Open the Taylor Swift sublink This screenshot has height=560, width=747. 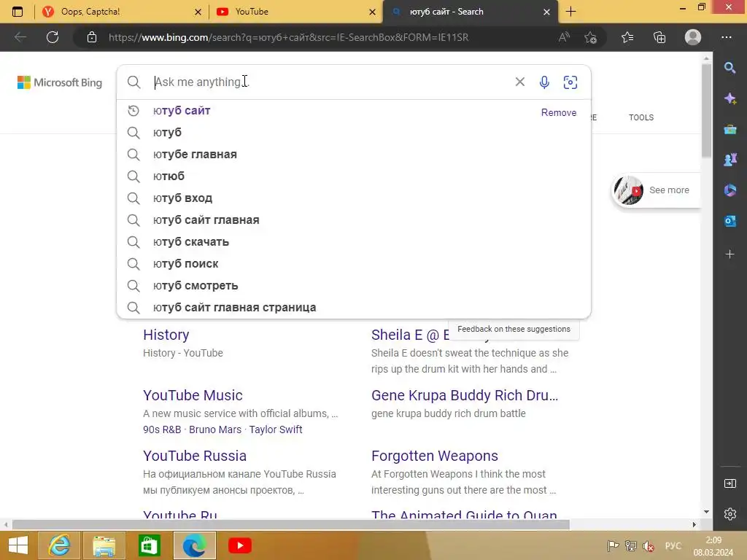(x=275, y=429)
